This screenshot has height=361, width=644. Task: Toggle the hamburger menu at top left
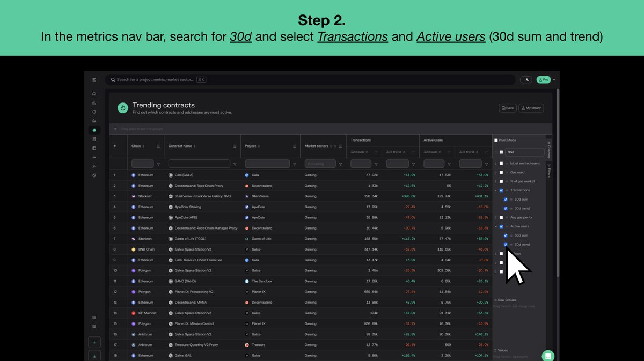94,79
